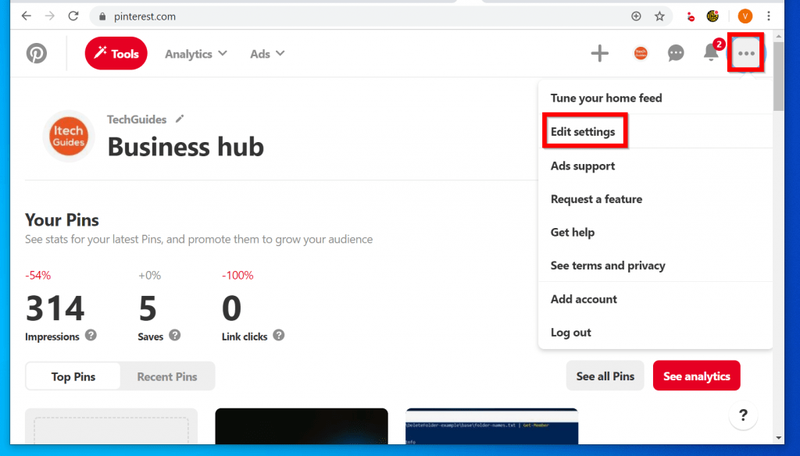Click the Link clicks help question icon
Screen dimensions: 800x456
point(279,335)
